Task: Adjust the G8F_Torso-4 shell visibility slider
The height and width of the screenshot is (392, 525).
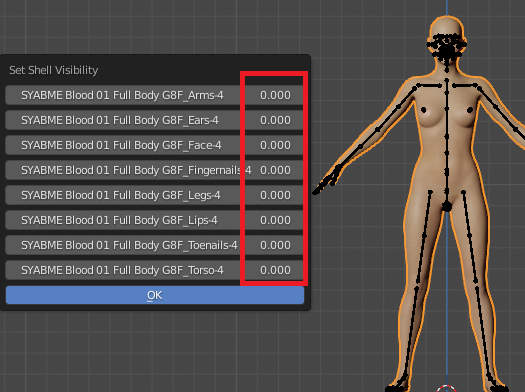Action: tap(155, 270)
